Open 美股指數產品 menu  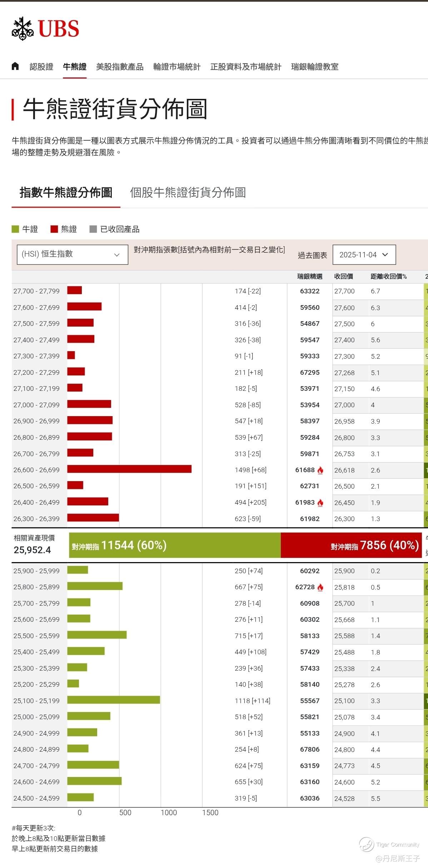tap(120, 67)
